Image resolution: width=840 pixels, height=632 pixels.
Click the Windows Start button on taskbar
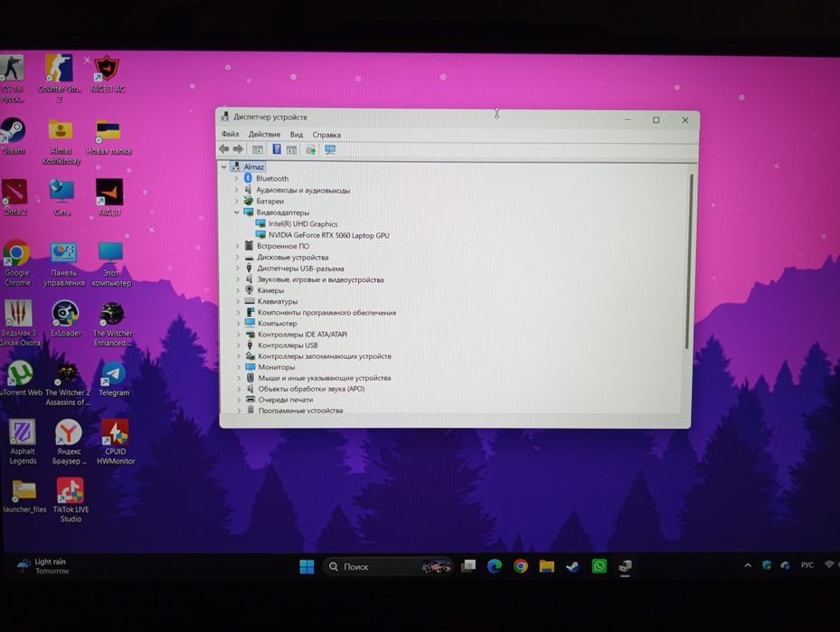307,566
